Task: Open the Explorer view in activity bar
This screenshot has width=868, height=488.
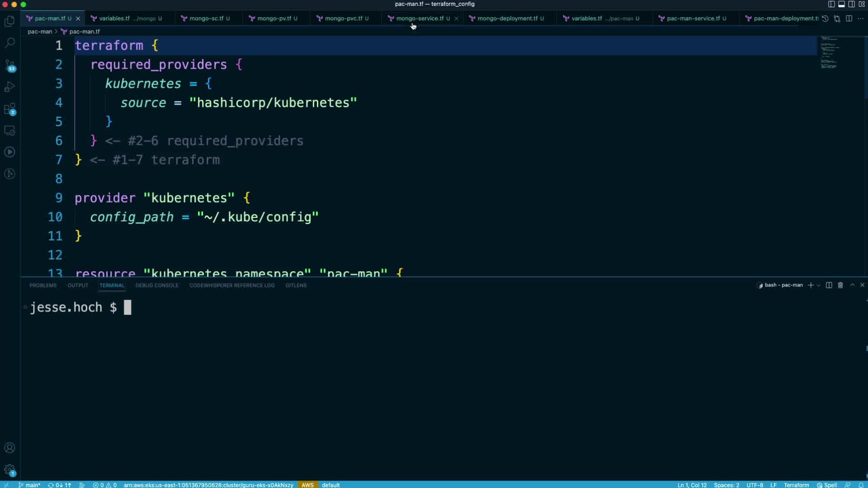Action: [9, 21]
